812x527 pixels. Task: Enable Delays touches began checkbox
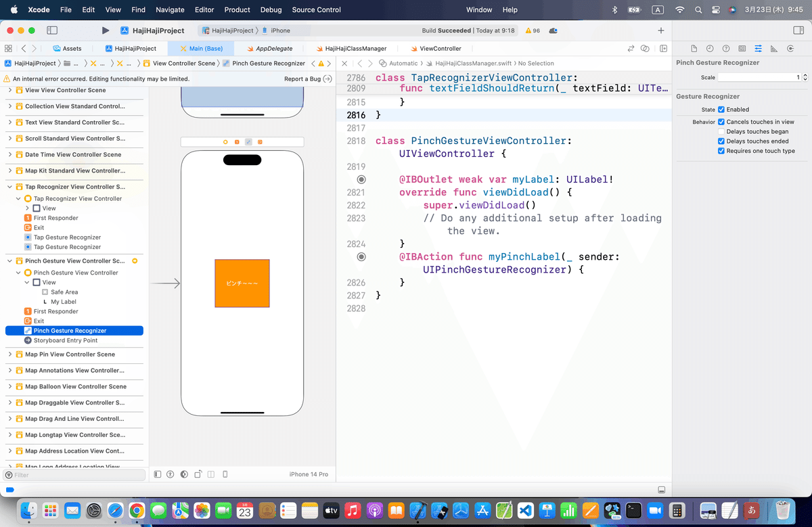tap(721, 131)
